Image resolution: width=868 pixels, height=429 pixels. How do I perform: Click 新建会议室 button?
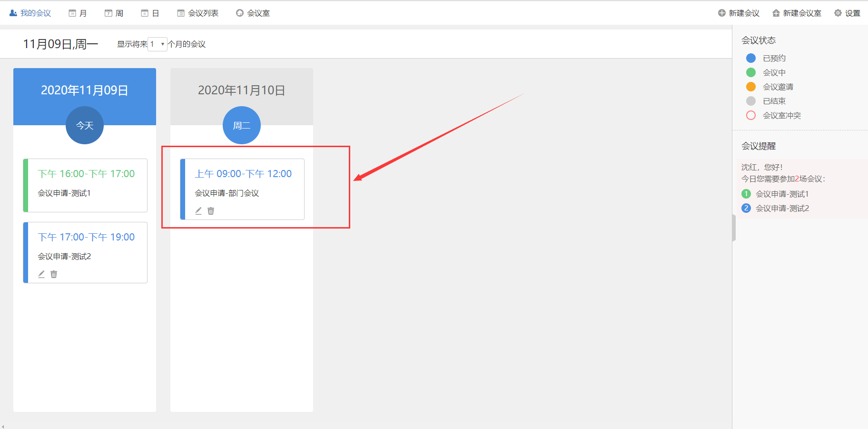click(x=797, y=13)
